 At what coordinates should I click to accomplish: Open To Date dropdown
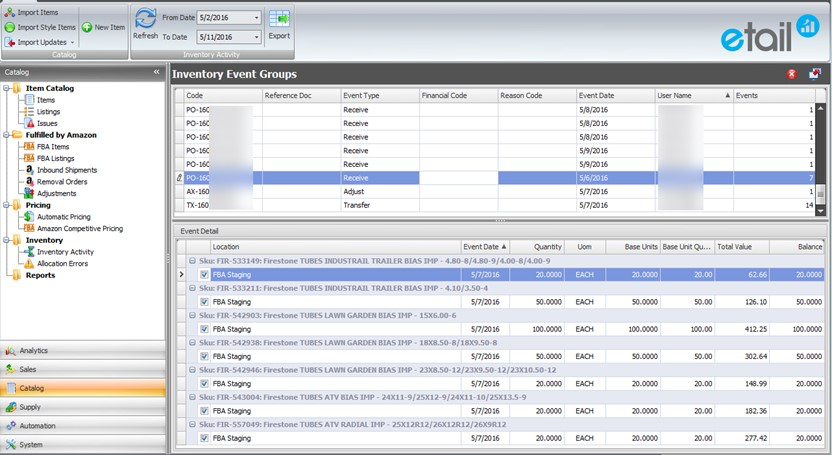(256, 37)
